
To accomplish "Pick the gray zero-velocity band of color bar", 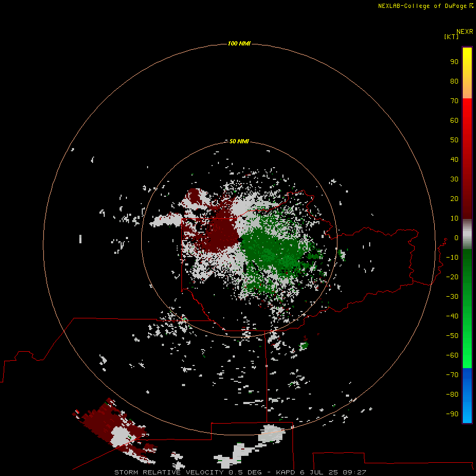I will (x=467, y=234).
